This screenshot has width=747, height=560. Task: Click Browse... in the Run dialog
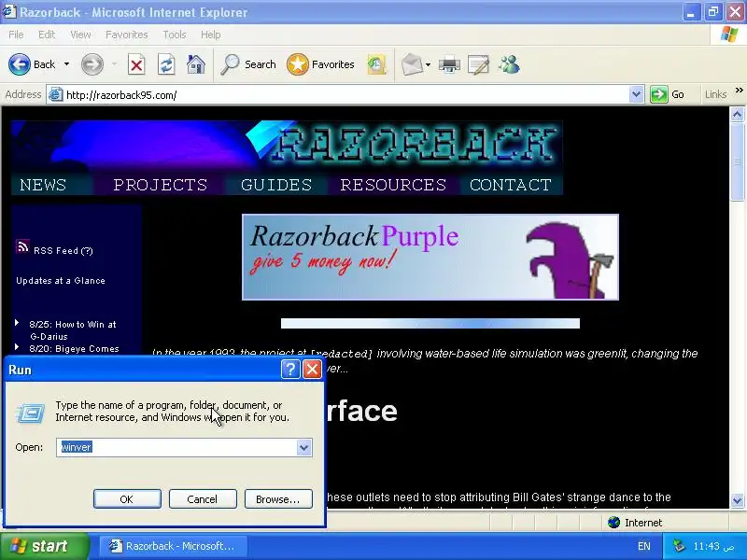[278, 499]
